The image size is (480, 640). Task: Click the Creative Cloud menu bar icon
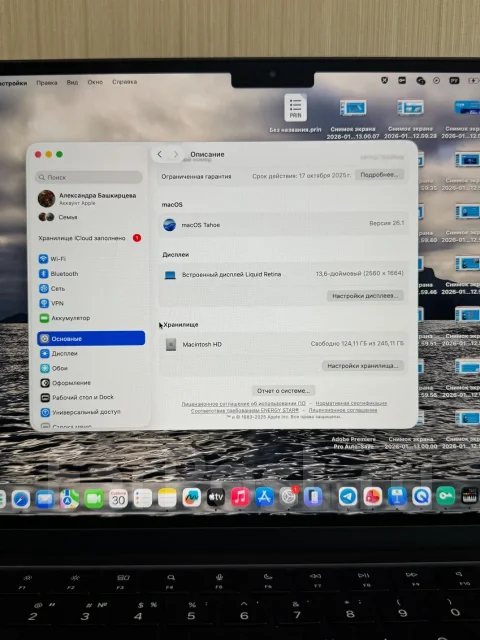(420, 81)
